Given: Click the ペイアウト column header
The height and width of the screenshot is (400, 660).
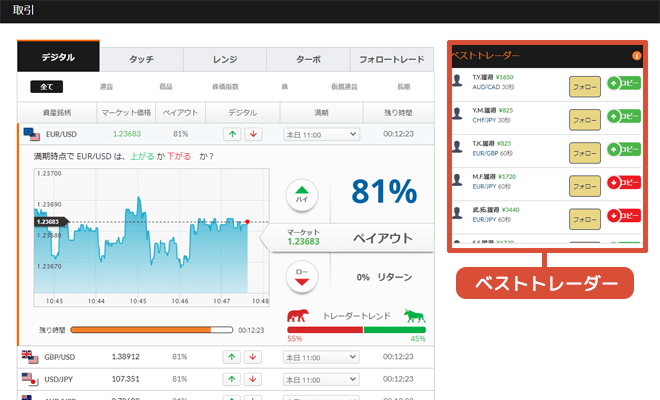Looking at the screenshot, I should 181,112.
